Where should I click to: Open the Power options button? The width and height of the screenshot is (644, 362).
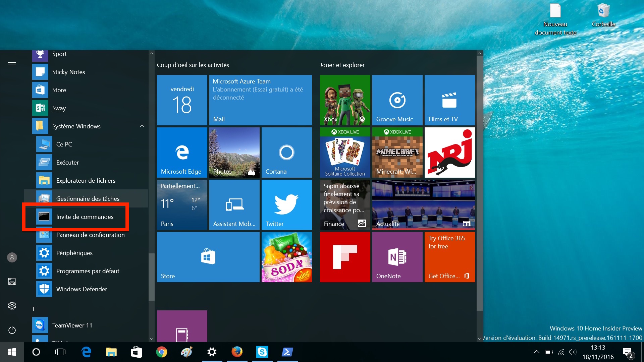pos(12,330)
